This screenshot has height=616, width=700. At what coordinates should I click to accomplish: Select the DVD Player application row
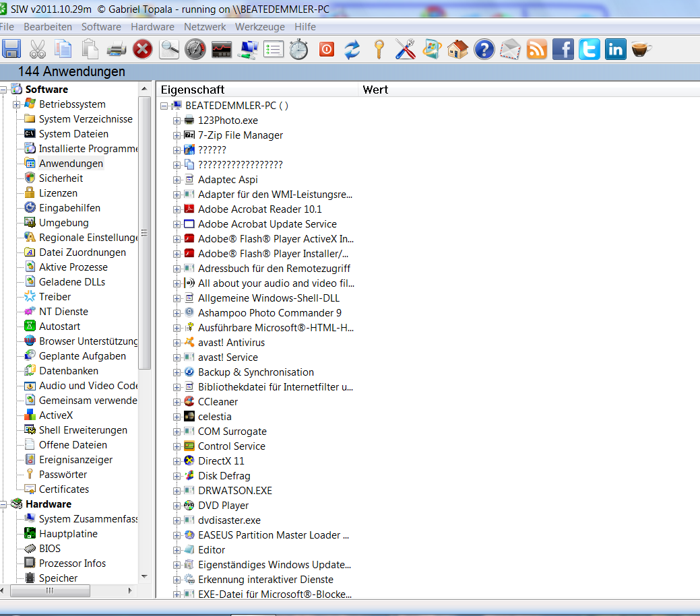pos(223,506)
